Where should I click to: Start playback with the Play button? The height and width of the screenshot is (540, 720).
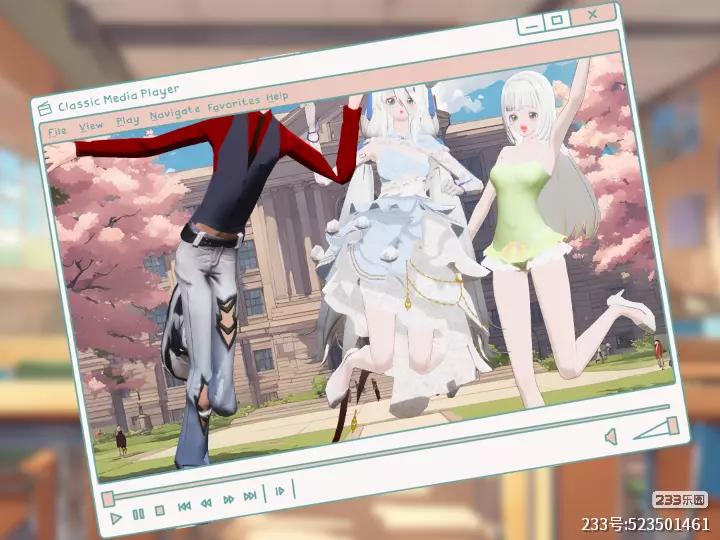click(116, 518)
